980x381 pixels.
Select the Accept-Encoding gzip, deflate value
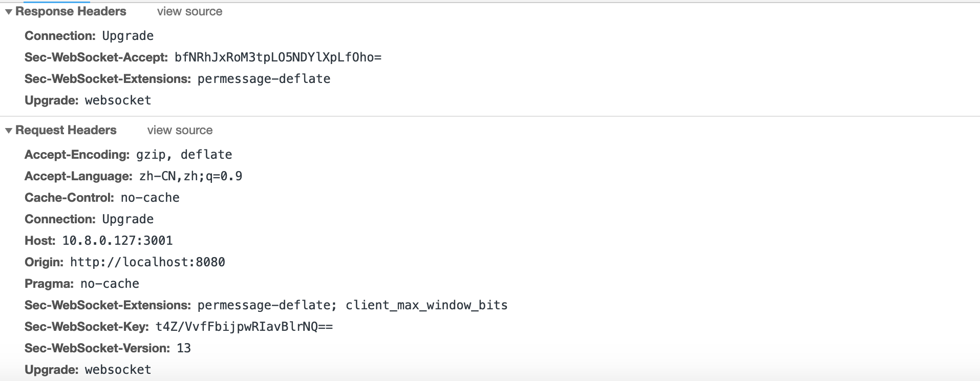click(x=184, y=155)
